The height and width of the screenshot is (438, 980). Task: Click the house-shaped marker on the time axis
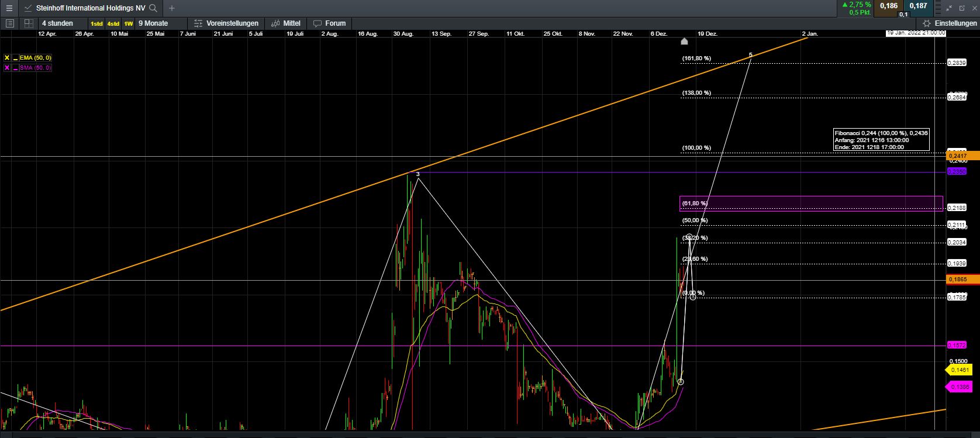pos(685,42)
